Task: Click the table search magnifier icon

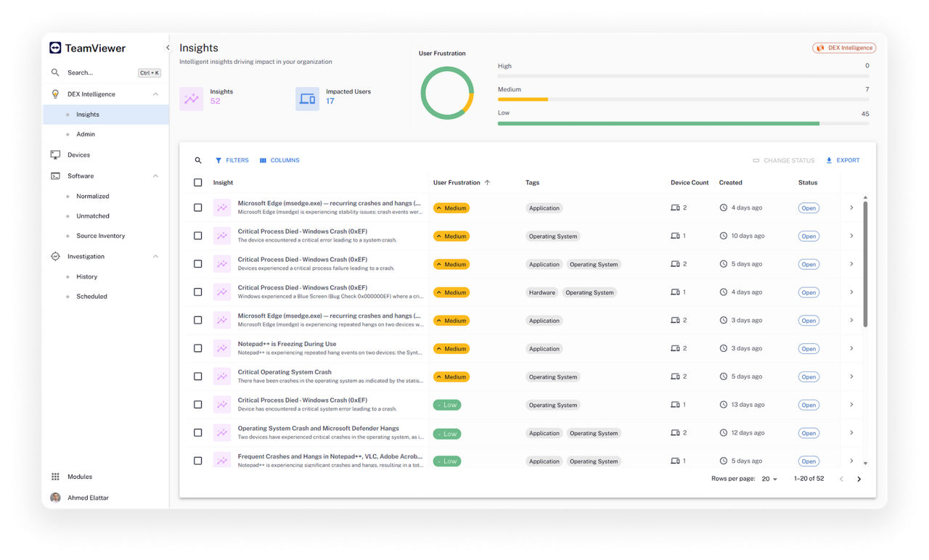Action: (x=198, y=160)
